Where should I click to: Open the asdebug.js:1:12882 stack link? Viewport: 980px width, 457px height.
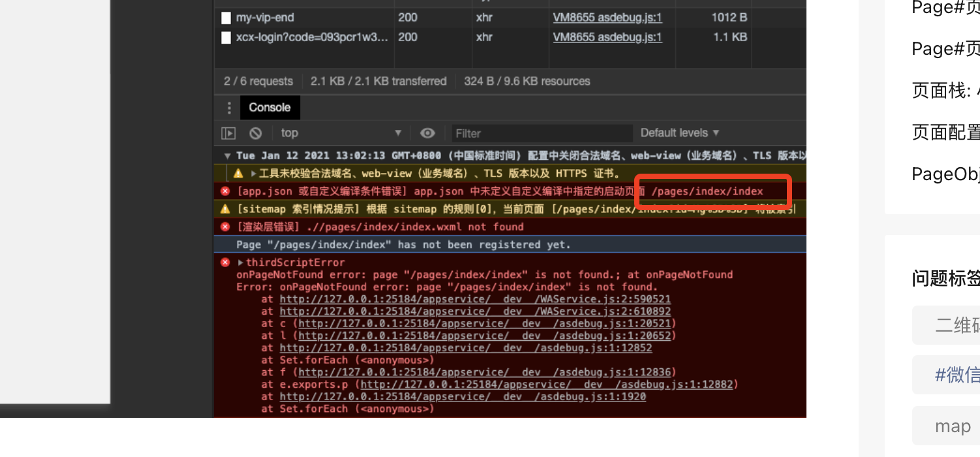coord(547,385)
